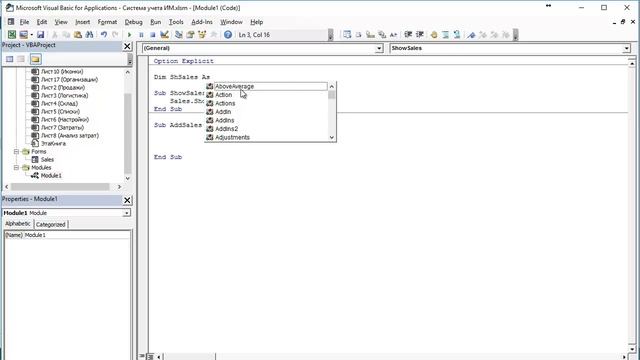Toggle Design Mode icon
Viewport: 640px width, 360px height.
pyautogui.click(x=164, y=35)
